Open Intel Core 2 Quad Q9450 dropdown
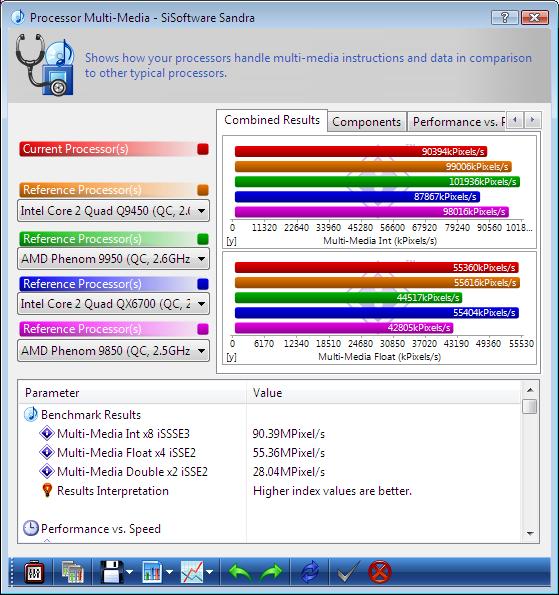This screenshot has width=559, height=595. click(113, 211)
